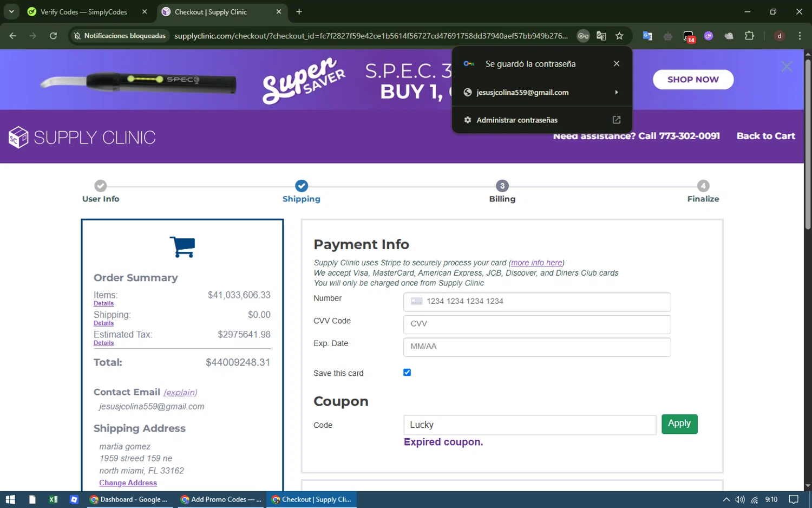Open the Excel taskbar app
This screenshot has width=812, height=508.
pyautogui.click(x=53, y=499)
